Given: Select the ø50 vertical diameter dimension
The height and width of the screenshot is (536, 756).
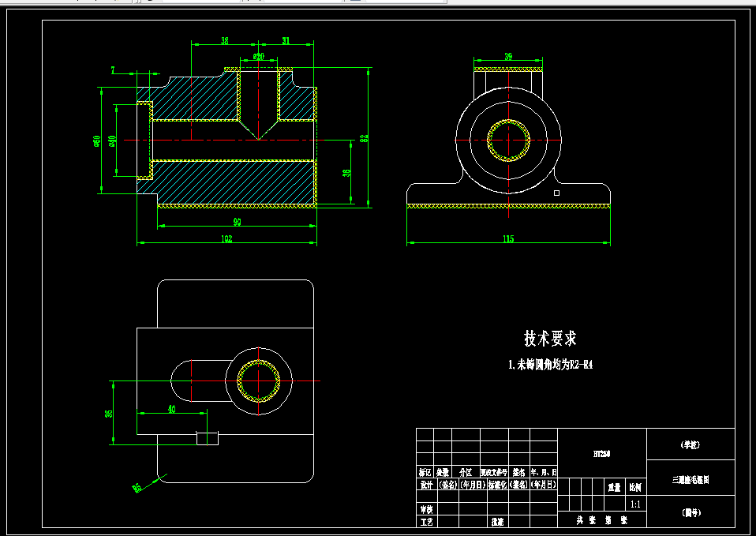Looking at the screenshot, I should click(97, 141).
